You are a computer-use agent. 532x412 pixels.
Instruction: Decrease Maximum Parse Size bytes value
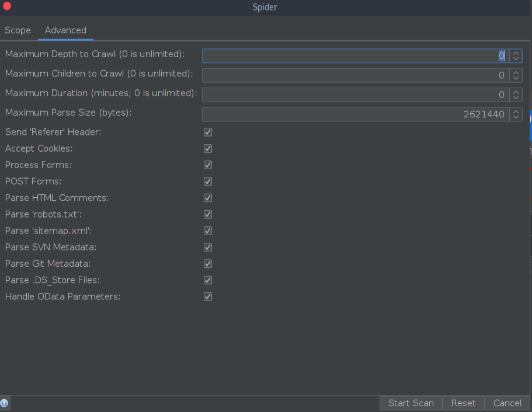point(516,117)
